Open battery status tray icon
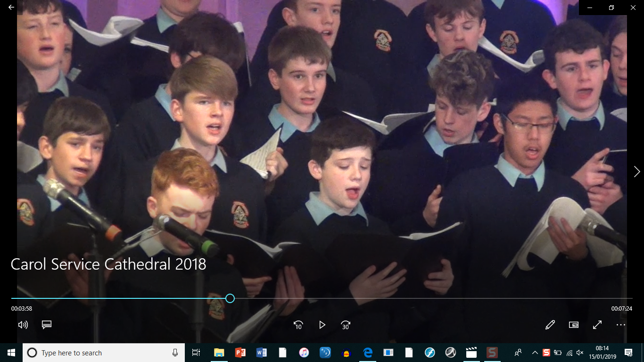 point(558,353)
